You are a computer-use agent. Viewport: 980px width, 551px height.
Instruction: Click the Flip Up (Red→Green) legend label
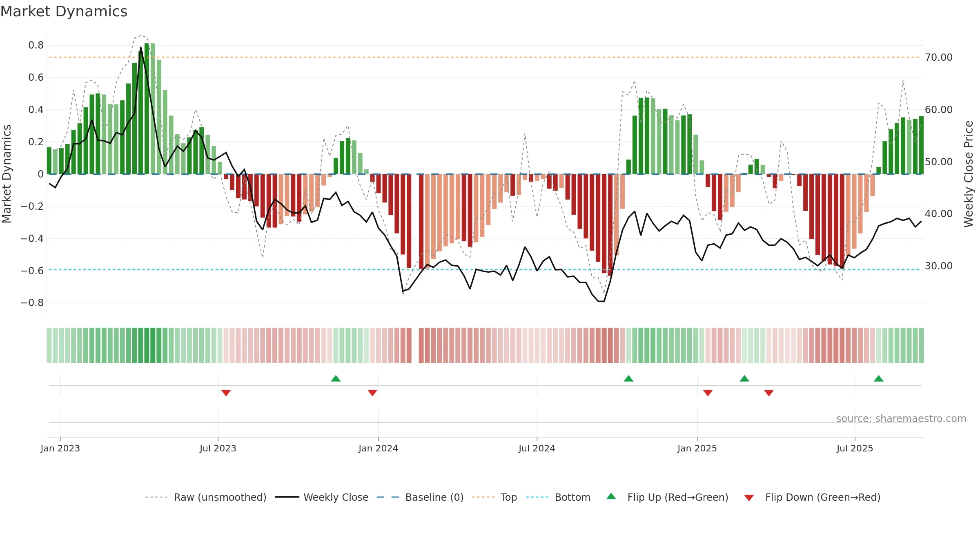(678, 497)
